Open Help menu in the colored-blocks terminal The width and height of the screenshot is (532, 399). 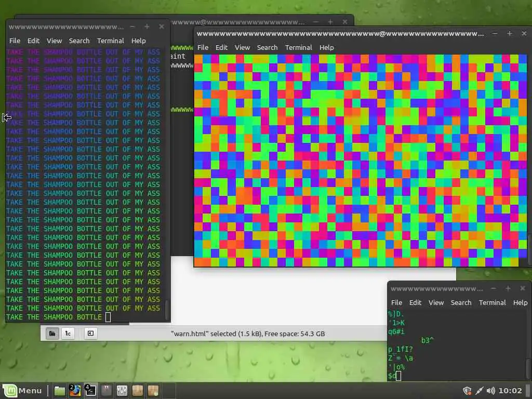point(326,47)
